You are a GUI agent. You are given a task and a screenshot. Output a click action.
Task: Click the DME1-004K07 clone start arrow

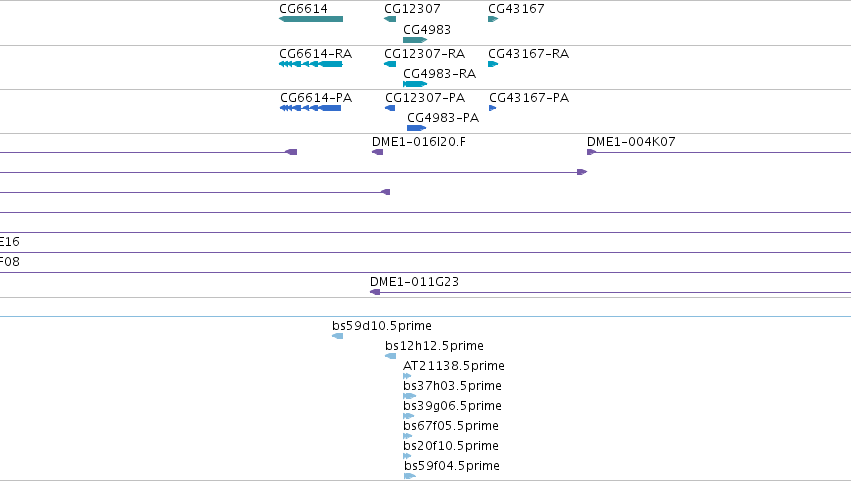(x=592, y=152)
